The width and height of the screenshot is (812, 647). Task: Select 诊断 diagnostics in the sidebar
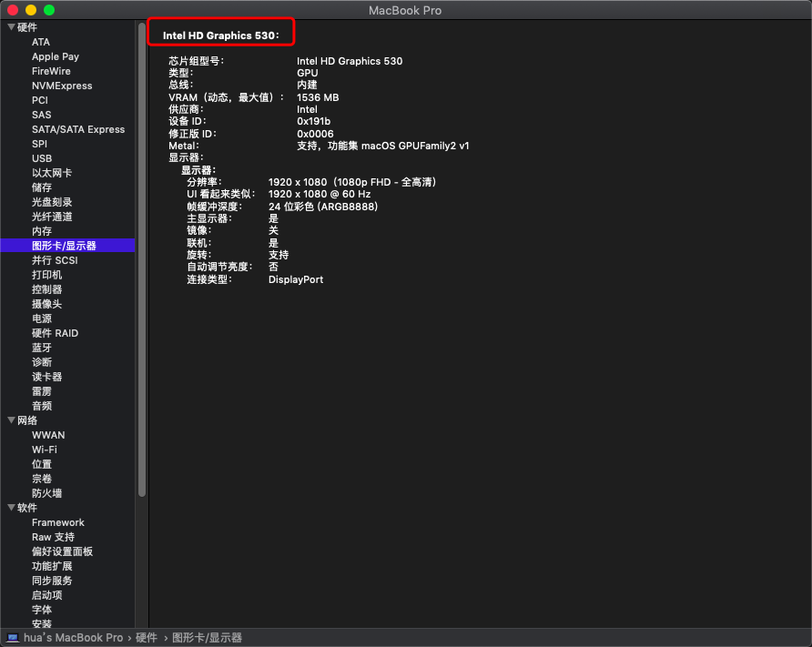coord(42,362)
